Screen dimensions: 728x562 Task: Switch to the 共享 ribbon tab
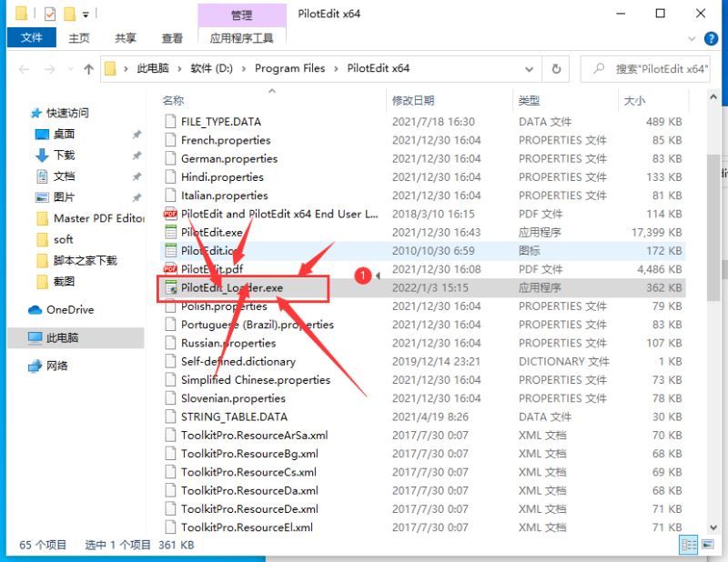pos(126,38)
